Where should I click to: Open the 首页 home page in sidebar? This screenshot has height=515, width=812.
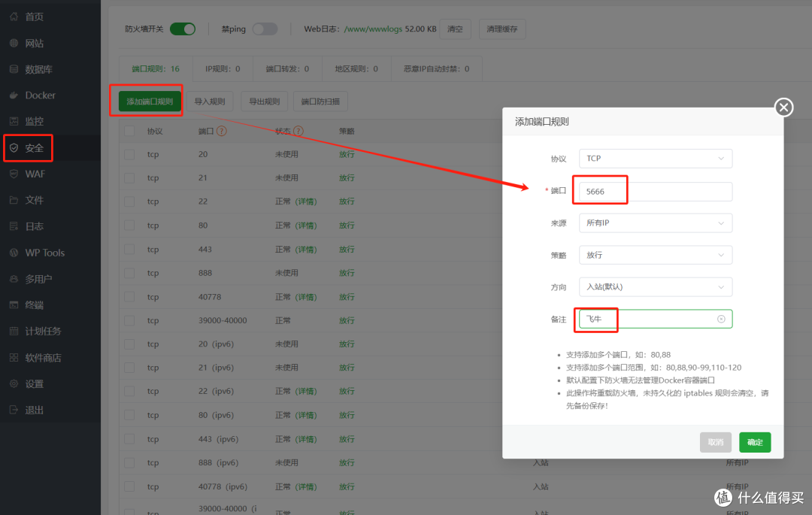34,17
